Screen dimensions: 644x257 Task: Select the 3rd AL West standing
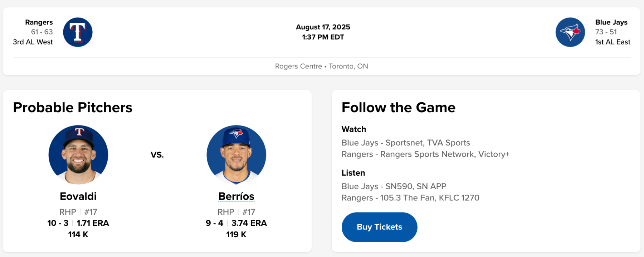[33, 42]
